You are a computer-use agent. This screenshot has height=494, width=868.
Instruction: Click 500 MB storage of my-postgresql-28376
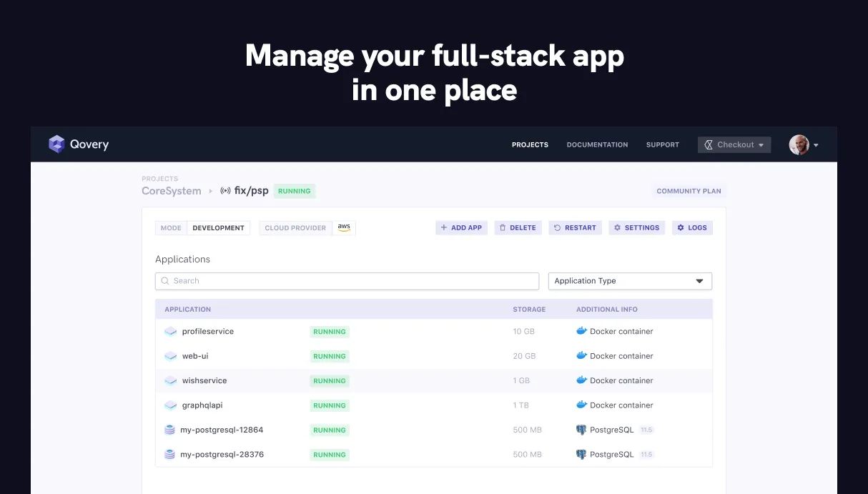pyautogui.click(x=527, y=455)
